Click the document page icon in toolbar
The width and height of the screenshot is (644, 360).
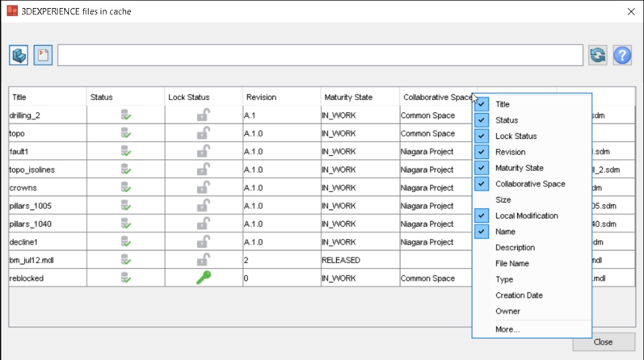(x=43, y=55)
